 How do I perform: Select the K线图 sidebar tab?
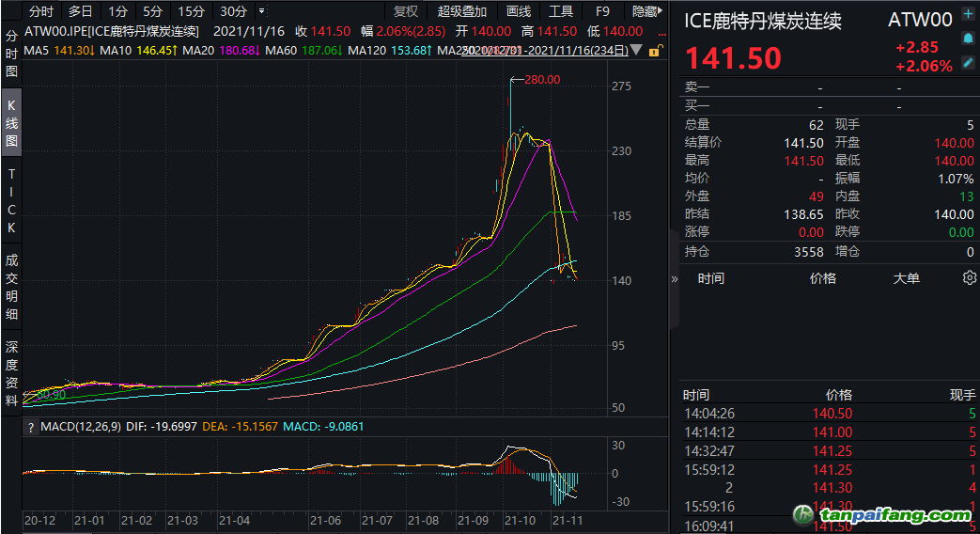[x=11, y=122]
